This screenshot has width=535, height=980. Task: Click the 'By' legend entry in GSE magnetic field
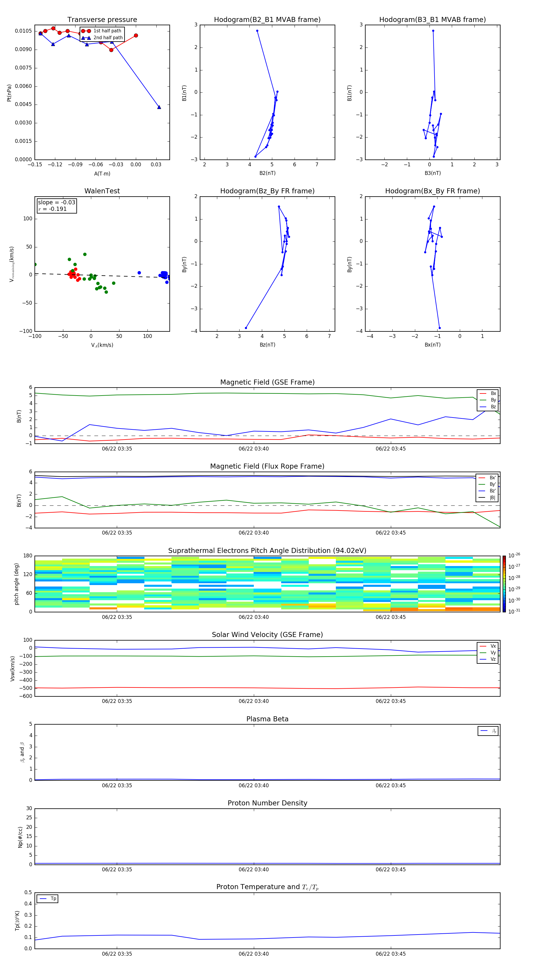pyautogui.click(x=488, y=400)
